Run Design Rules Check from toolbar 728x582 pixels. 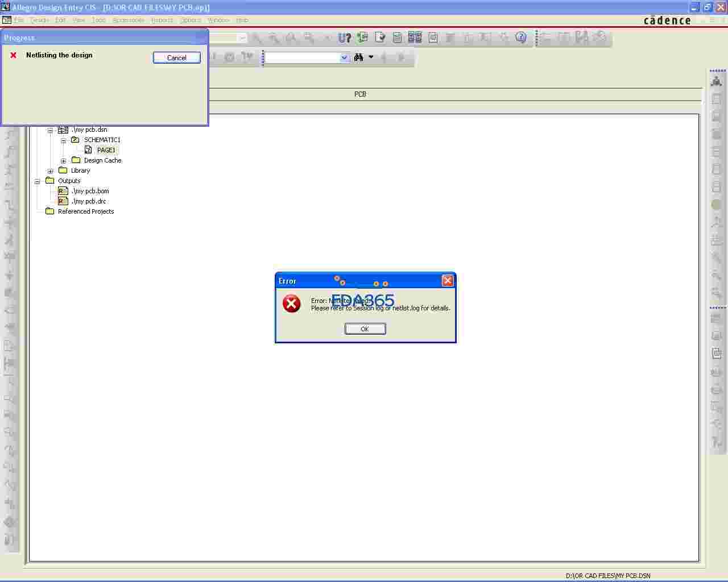click(x=380, y=38)
